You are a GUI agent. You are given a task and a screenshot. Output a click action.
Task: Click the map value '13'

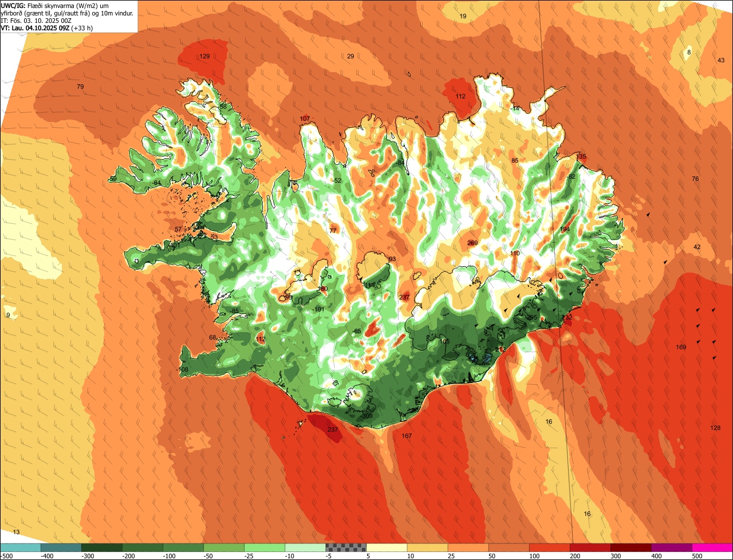(16, 532)
